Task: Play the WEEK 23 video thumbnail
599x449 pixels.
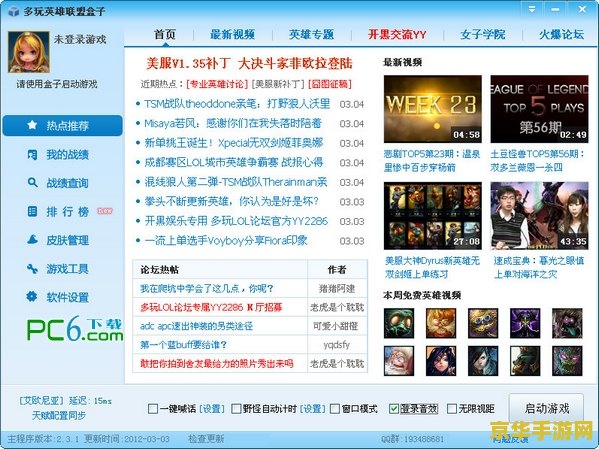Action: point(432,109)
